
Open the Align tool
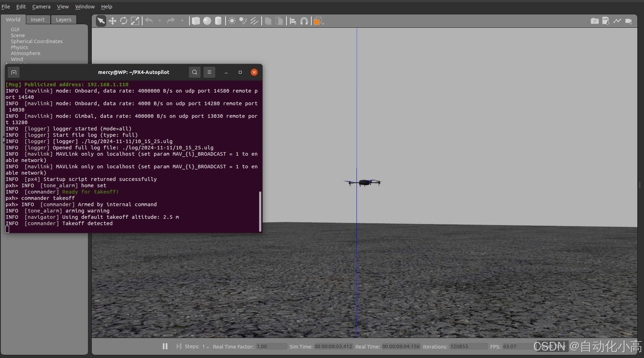coord(293,21)
